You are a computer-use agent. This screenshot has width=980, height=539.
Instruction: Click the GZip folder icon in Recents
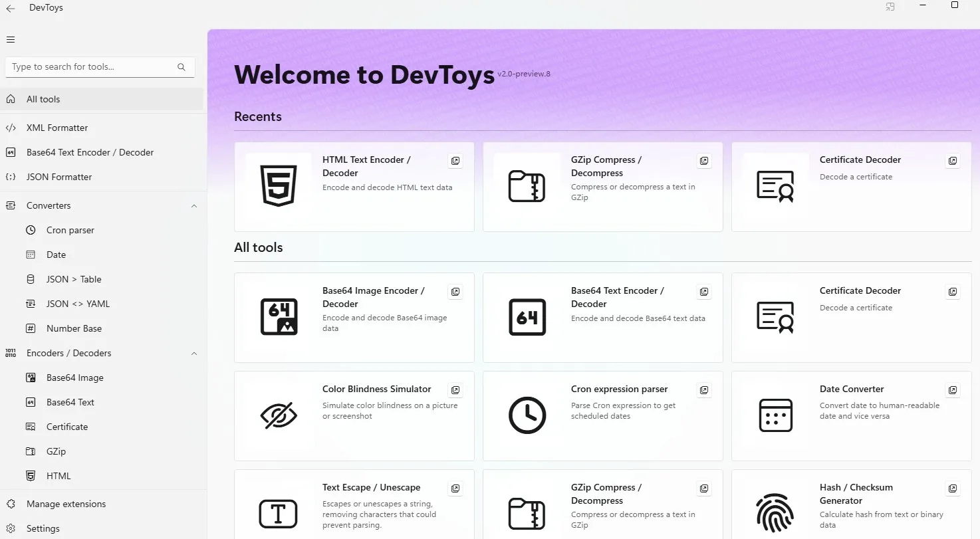(x=527, y=187)
